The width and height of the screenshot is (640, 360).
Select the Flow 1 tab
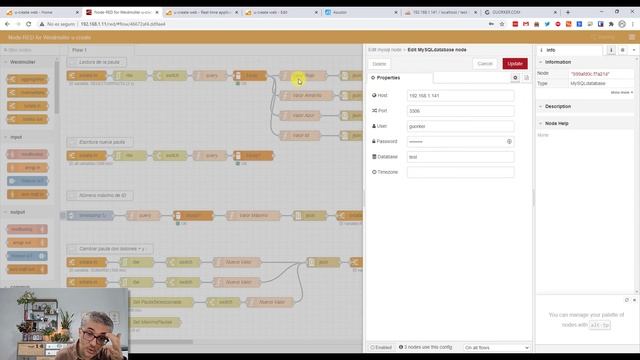pos(100,50)
